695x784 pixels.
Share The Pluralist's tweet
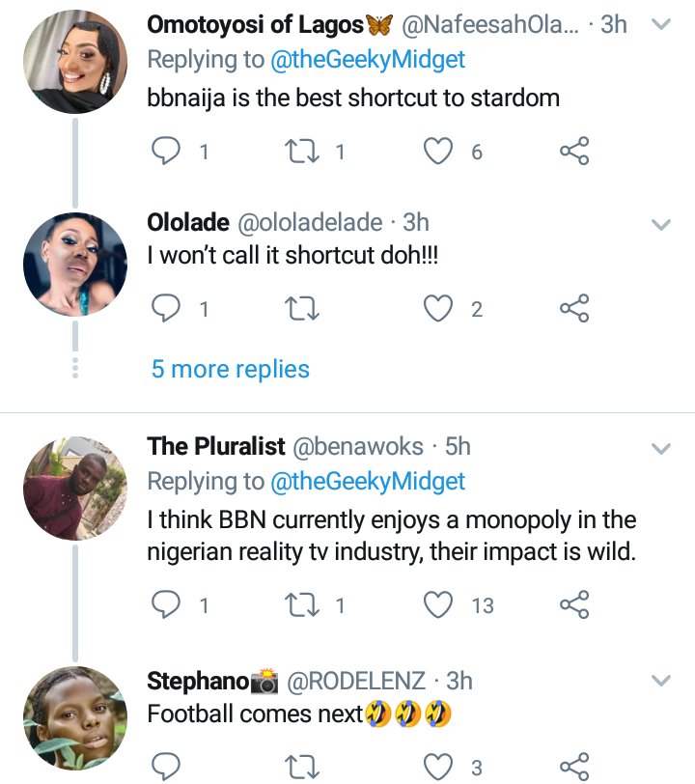[x=574, y=605]
